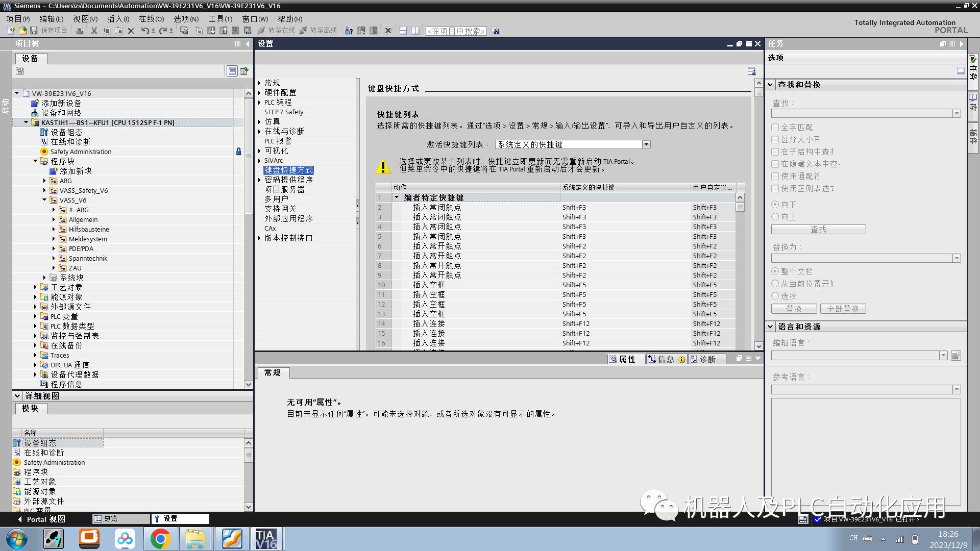Click the cut scissors toolbar icon
This screenshot has height=551, width=980.
(x=94, y=31)
